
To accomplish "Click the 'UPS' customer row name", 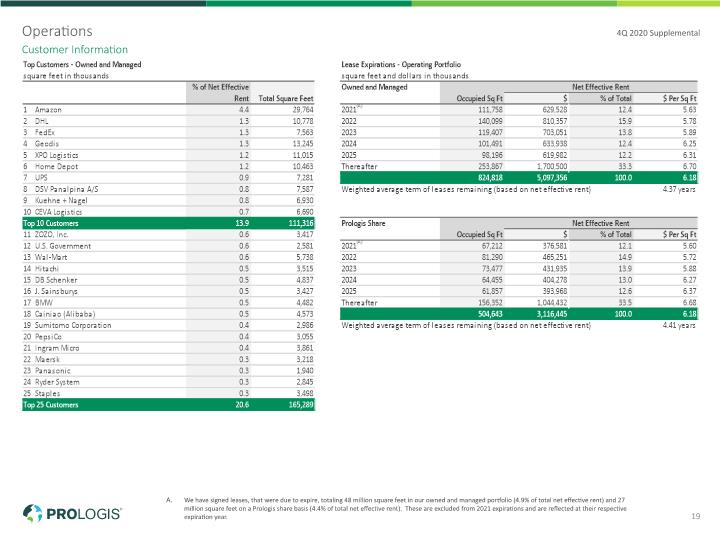I will coord(41,178).
